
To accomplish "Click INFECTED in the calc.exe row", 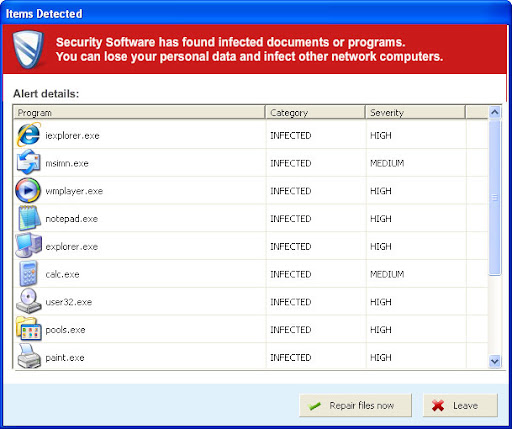I will [x=291, y=274].
